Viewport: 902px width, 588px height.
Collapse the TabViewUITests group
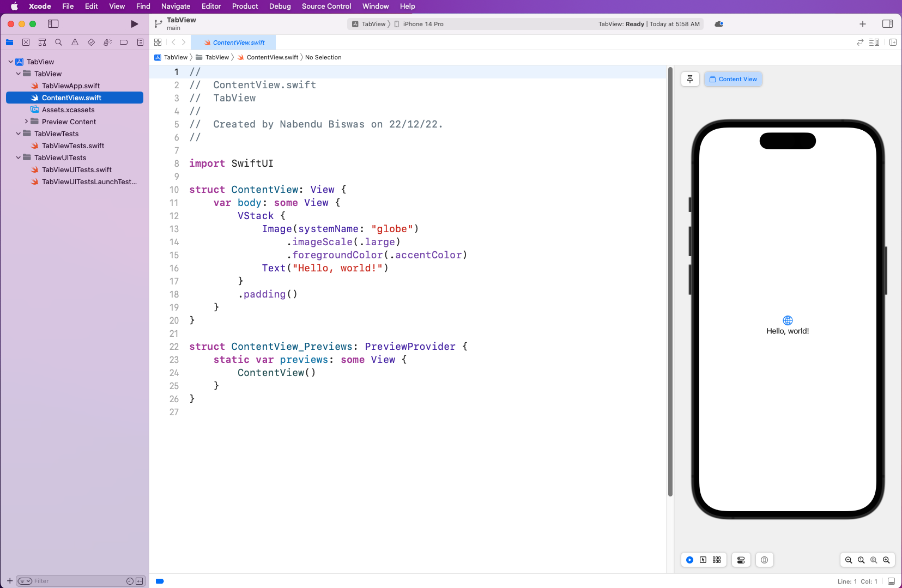[x=19, y=157]
